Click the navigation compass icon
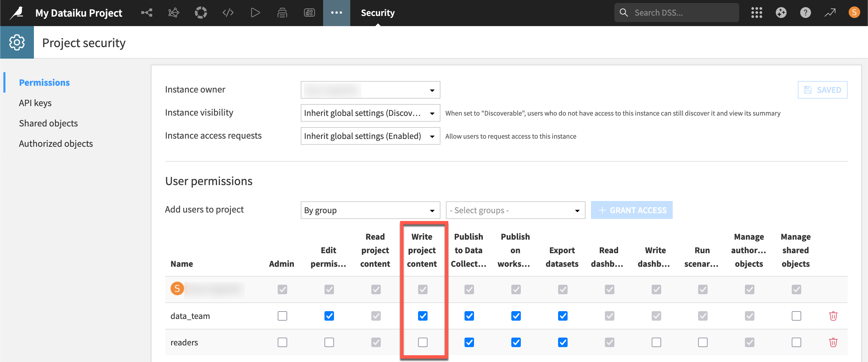The width and height of the screenshot is (868, 362). click(781, 13)
